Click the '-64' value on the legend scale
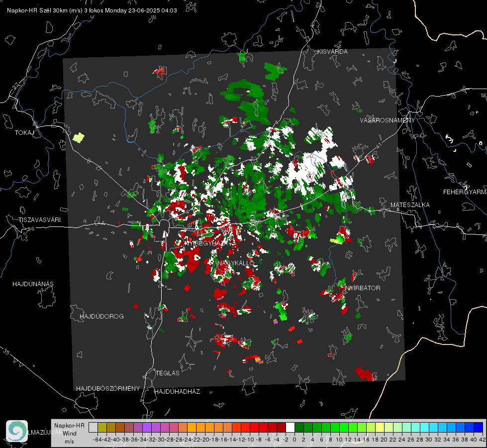 (97, 440)
